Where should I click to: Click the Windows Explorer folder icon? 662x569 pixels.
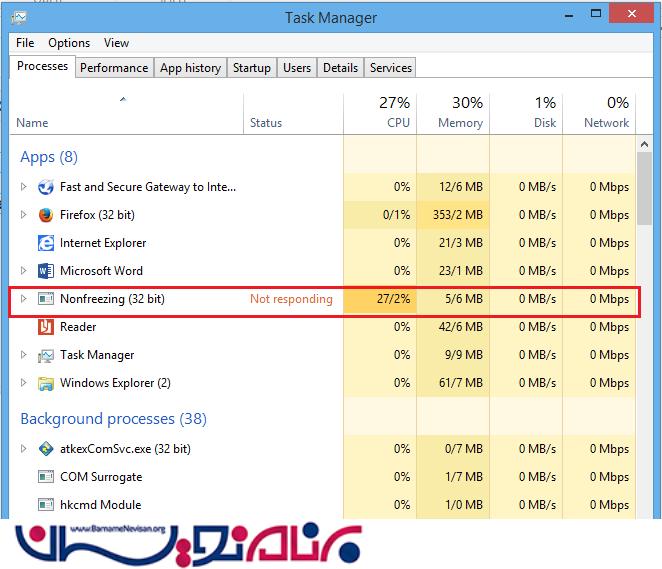pyautogui.click(x=45, y=383)
